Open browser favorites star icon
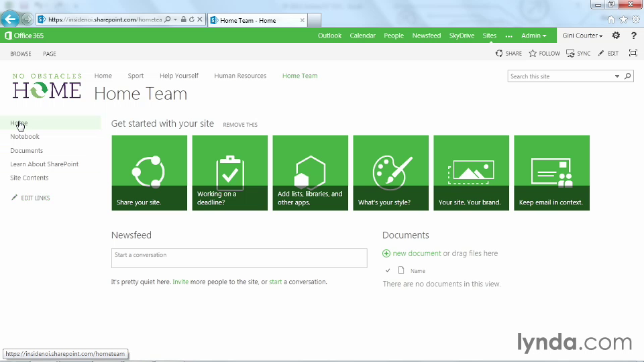This screenshot has height=362, width=644. (623, 19)
